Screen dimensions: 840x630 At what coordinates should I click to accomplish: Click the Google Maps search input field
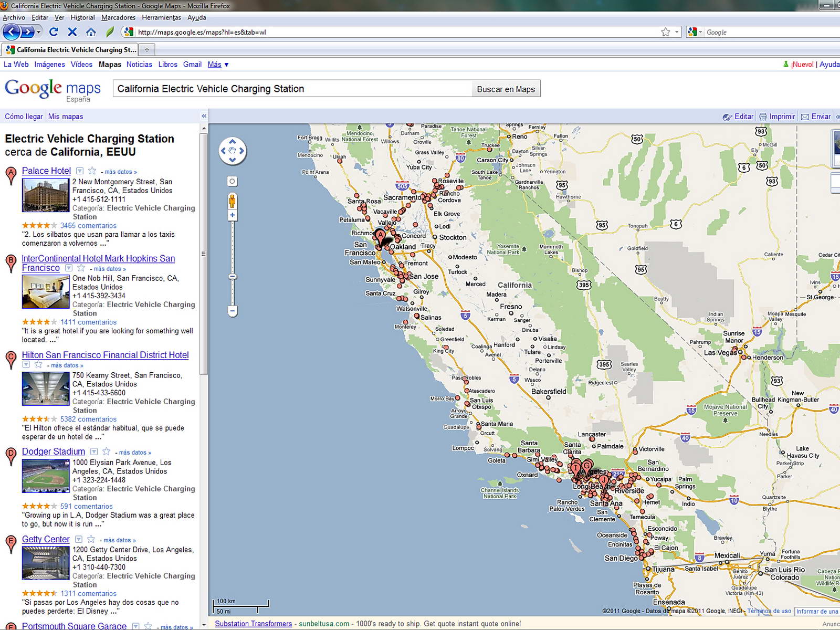(292, 89)
